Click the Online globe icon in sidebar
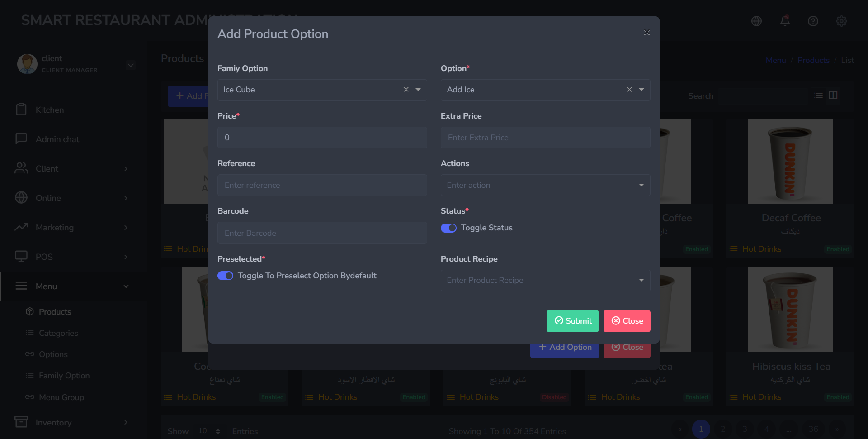The width and height of the screenshot is (868, 439). click(x=21, y=197)
